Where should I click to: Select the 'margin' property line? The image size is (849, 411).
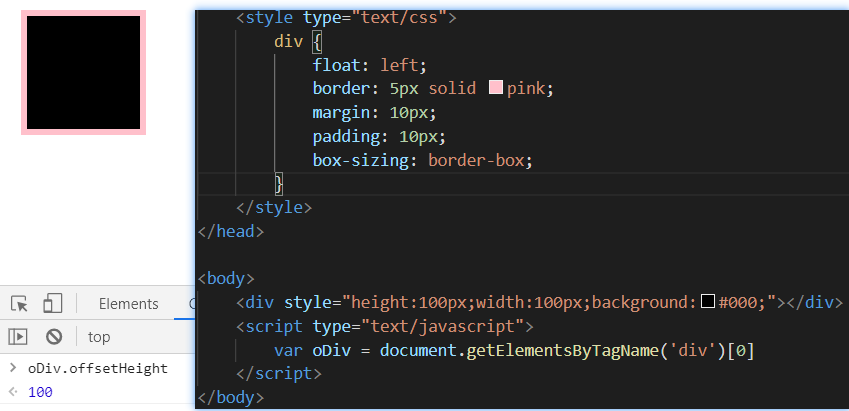374,113
